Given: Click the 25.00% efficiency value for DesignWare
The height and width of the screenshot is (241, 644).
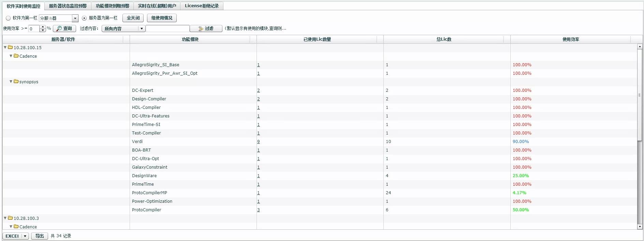Looking at the screenshot, I should (521, 176).
